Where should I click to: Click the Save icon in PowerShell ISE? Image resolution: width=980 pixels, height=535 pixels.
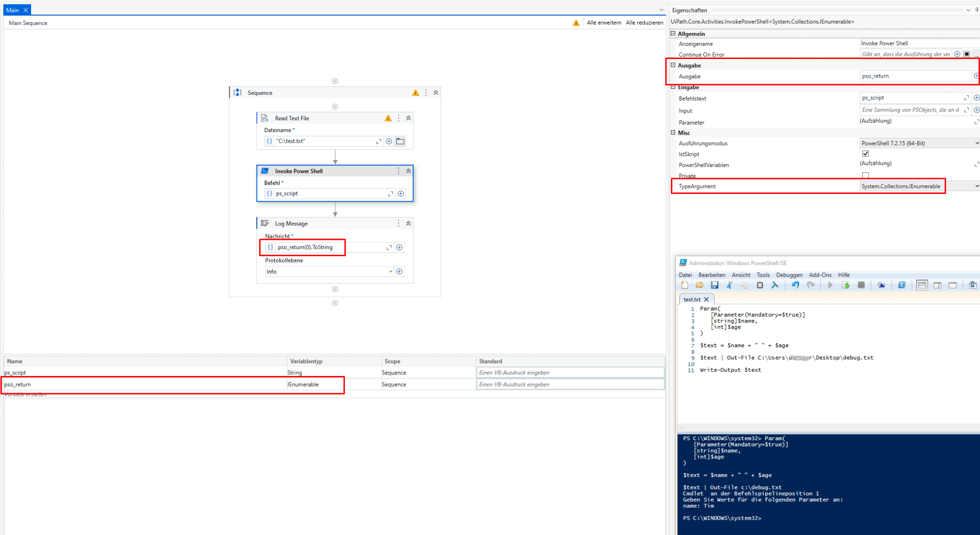click(715, 285)
